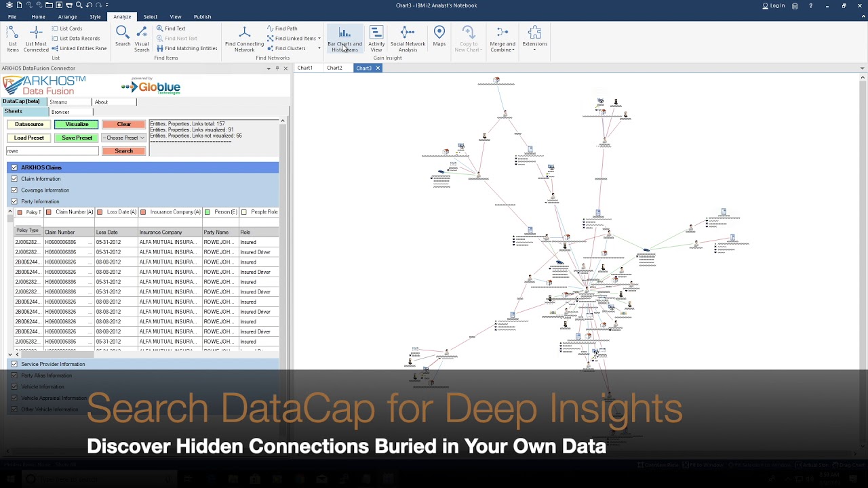Click the Role column header

point(258,232)
